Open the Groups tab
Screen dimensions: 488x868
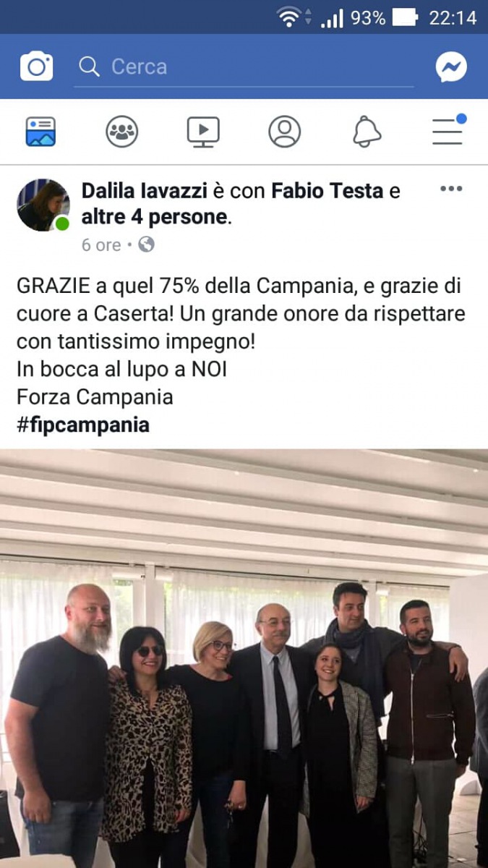[x=121, y=132]
